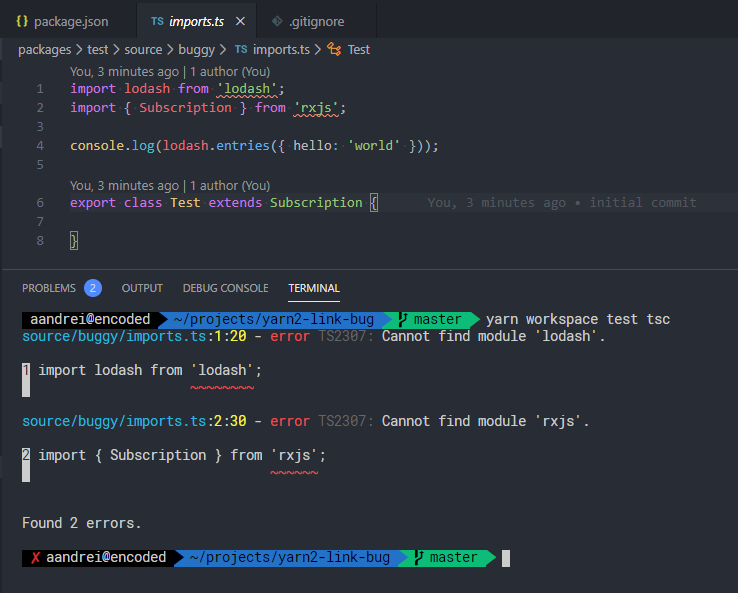This screenshot has width=738, height=593.
Task: Open the source/buggy/imports.ts:1:20 terminal link
Action: [x=134, y=336]
